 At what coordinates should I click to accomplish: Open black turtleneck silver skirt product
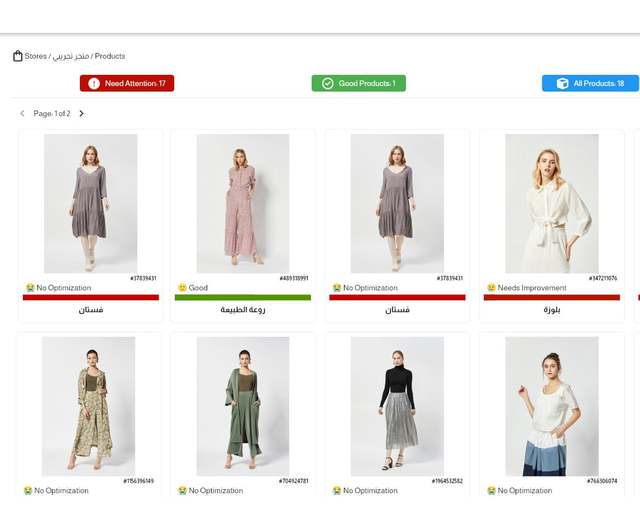(x=397, y=406)
